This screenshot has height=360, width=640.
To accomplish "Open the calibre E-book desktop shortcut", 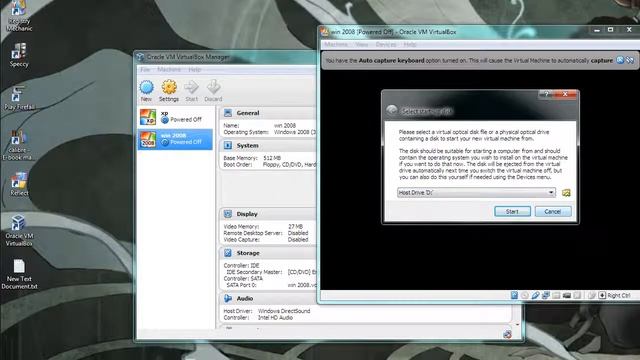I will pyautogui.click(x=18, y=145).
